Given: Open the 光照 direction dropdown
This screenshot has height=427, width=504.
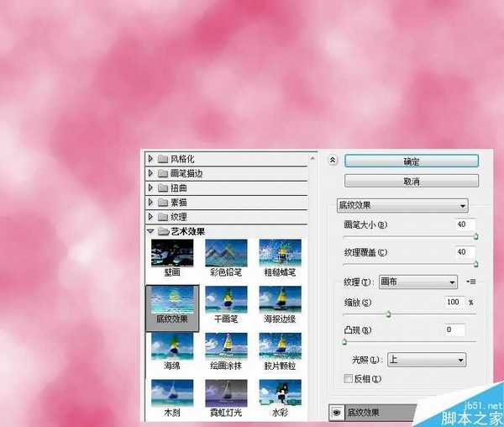Looking at the screenshot, I should 427,360.
